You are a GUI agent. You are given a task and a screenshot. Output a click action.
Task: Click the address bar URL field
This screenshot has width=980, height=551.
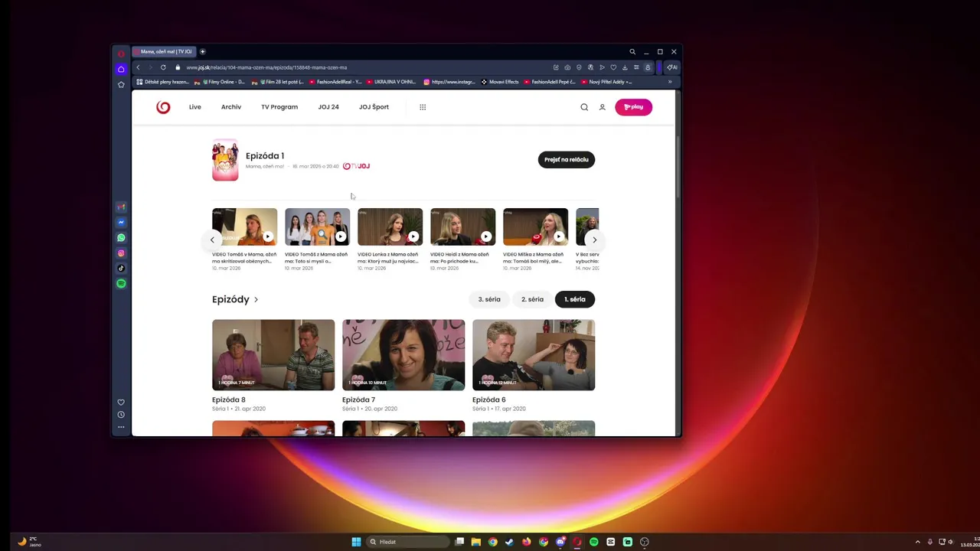[367, 67]
